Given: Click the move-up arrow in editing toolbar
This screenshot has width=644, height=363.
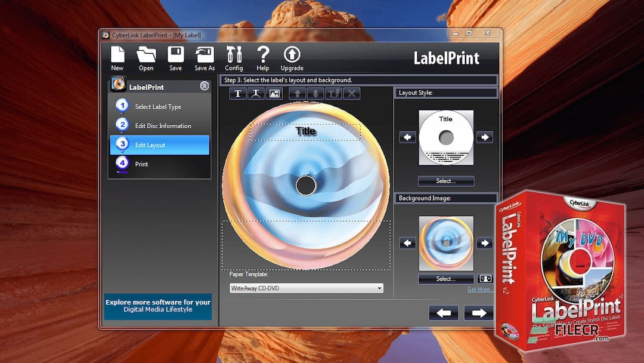Looking at the screenshot, I should [297, 93].
